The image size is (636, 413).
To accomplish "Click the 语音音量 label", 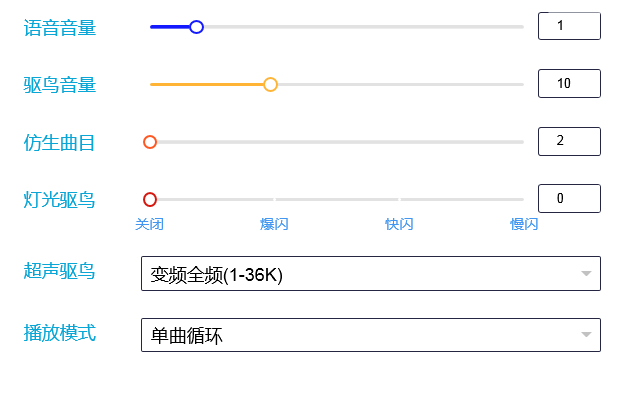I will coord(59,28).
